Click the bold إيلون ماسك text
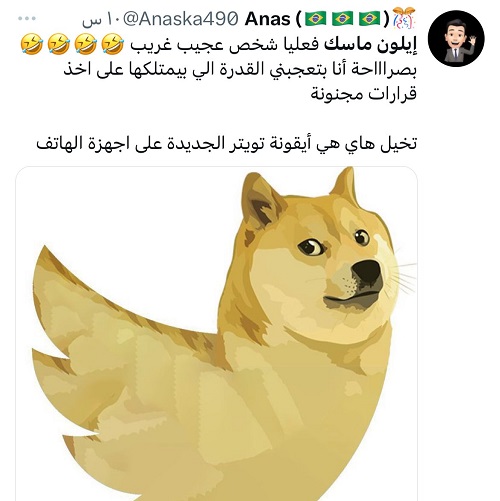The width and height of the screenshot is (500, 501). tap(370, 44)
